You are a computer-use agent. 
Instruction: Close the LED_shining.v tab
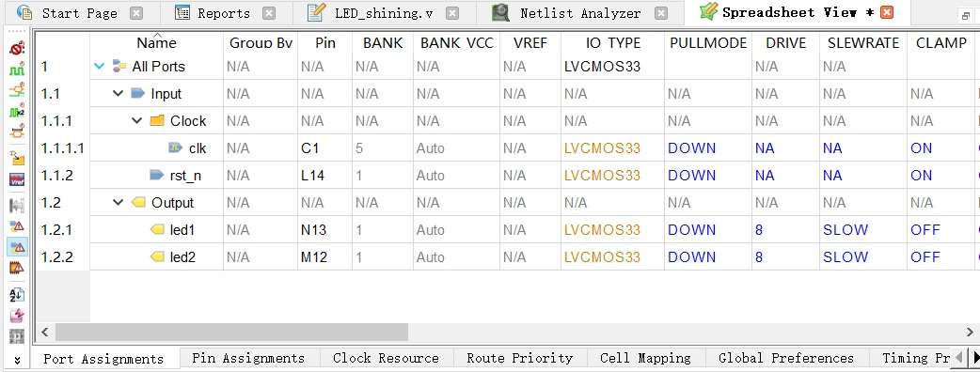(x=452, y=13)
